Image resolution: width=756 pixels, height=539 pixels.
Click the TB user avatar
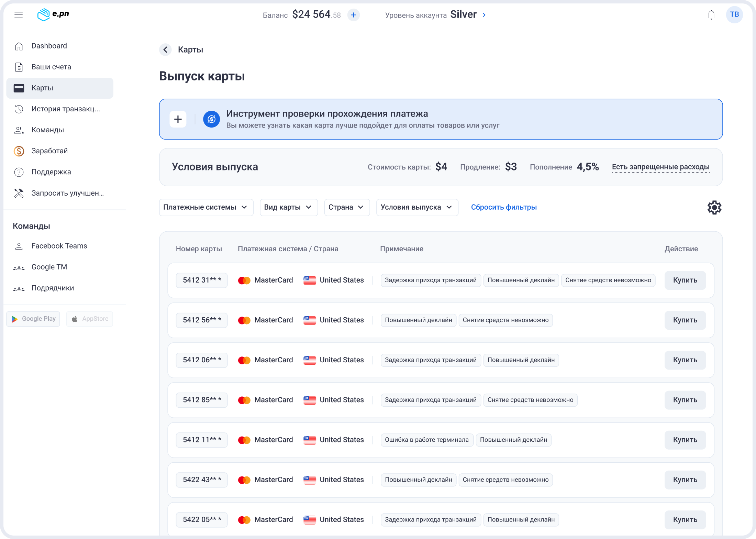(x=734, y=14)
